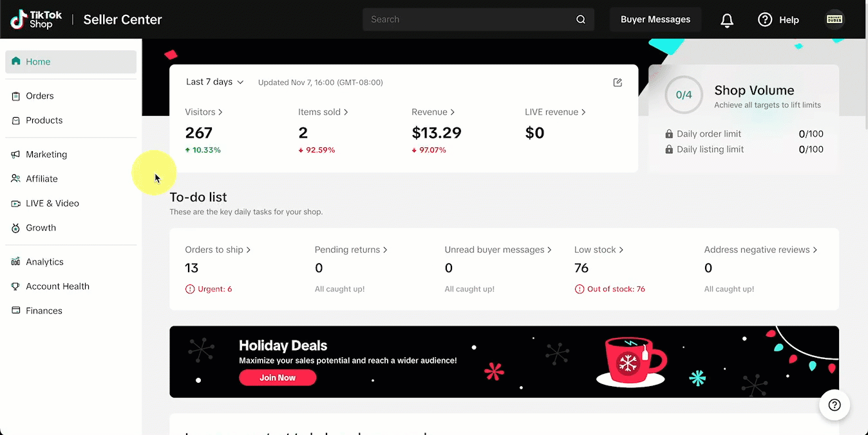Expand the Last 7 days dropdown
868x435 pixels.
215,82
